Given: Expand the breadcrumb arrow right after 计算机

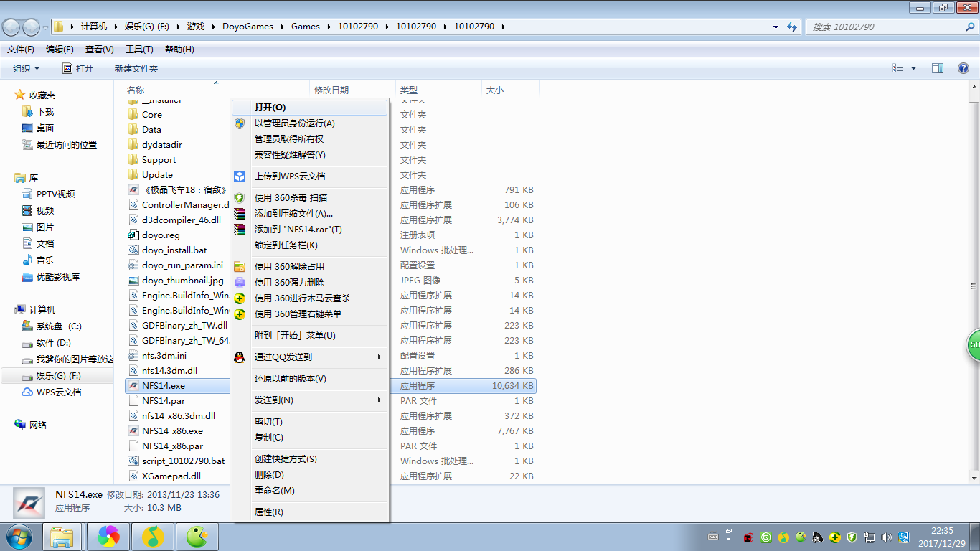Looking at the screenshot, I should [115, 27].
